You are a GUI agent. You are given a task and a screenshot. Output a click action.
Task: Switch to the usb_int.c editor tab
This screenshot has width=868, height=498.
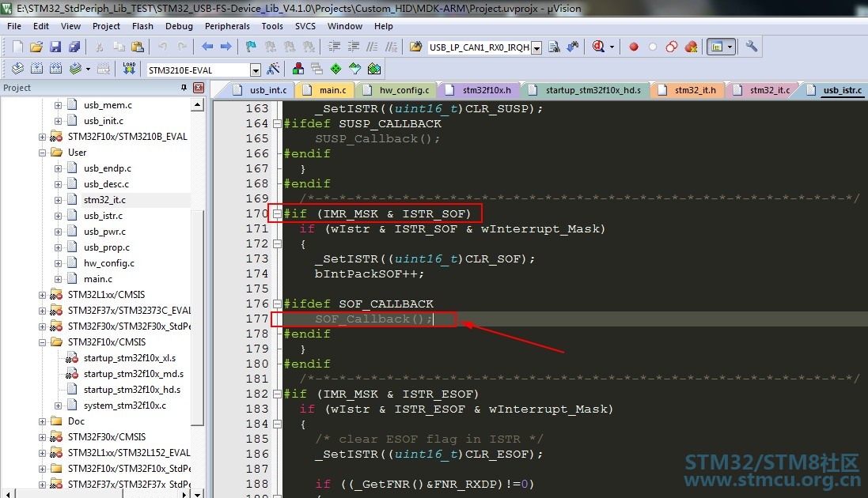(x=261, y=90)
